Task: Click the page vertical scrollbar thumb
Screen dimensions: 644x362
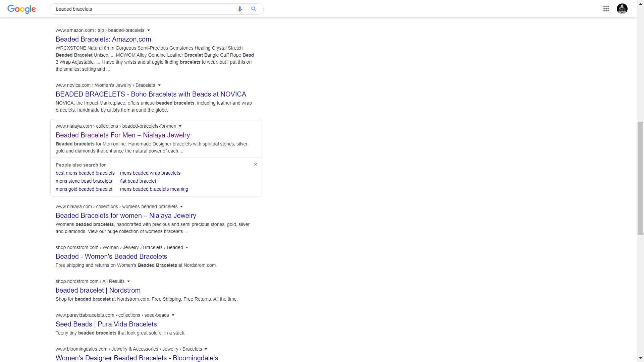Action: pyautogui.click(x=640, y=178)
